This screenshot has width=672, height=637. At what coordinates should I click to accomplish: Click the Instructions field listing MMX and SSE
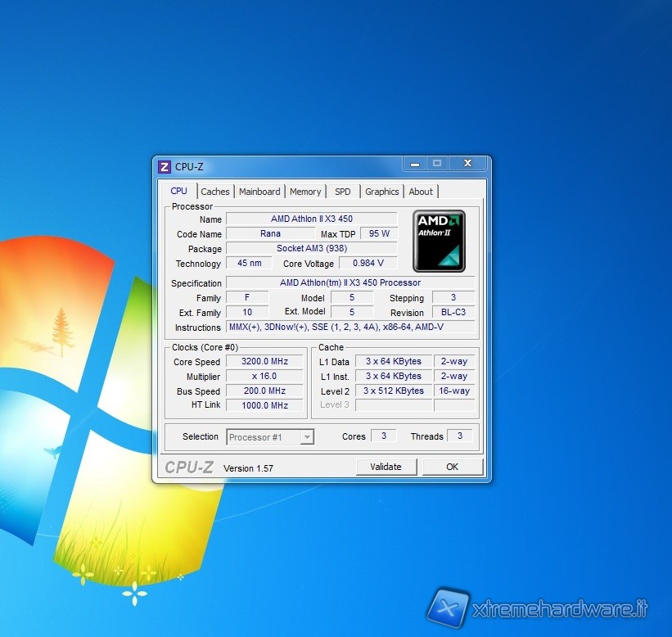coord(350,328)
